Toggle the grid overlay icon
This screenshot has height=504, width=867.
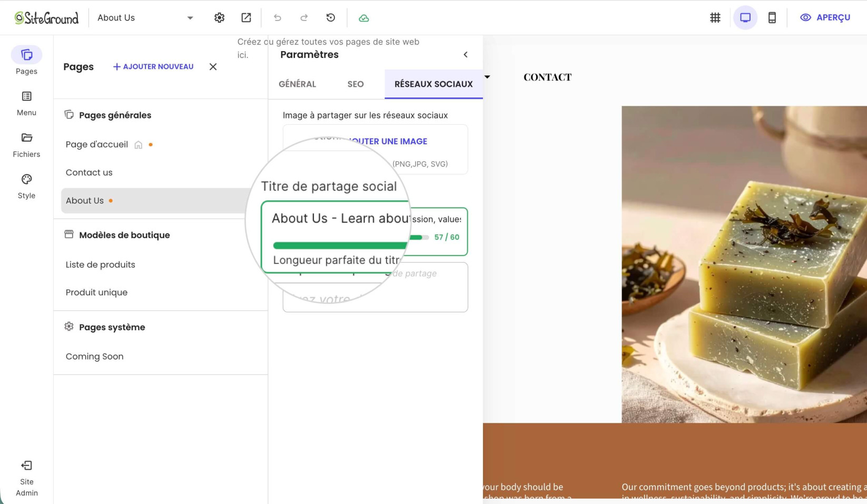tap(715, 18)
